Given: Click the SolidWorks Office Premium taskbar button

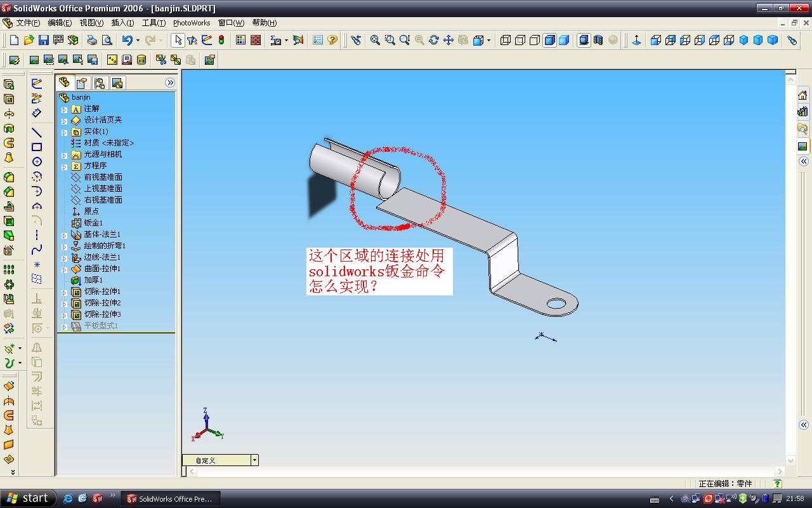Looking at the screenshot, I should point(169,498).
